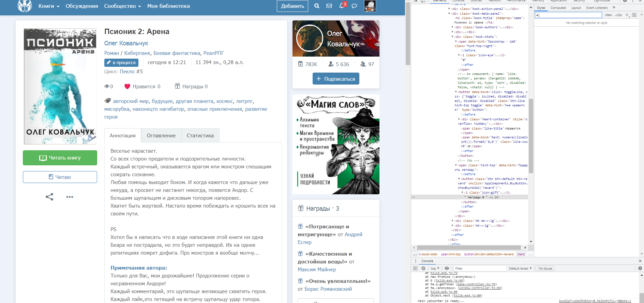
Task: Expand the book-authors div node
Action: [x=452, y=27]
